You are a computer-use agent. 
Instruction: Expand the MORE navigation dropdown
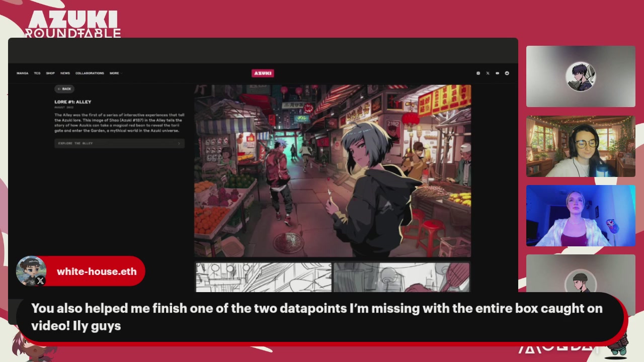coord(115,73)
